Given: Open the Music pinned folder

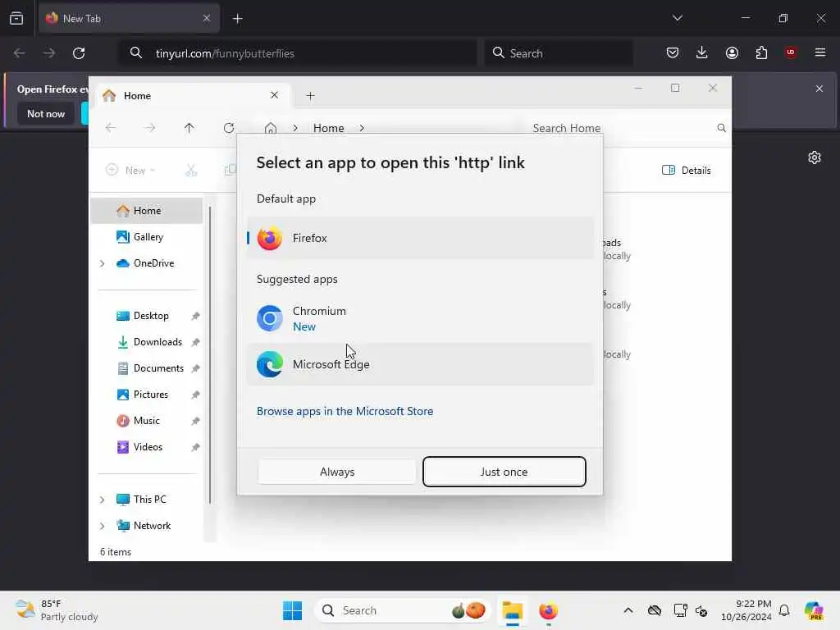Looking at the screenshot, I should 147,421.
